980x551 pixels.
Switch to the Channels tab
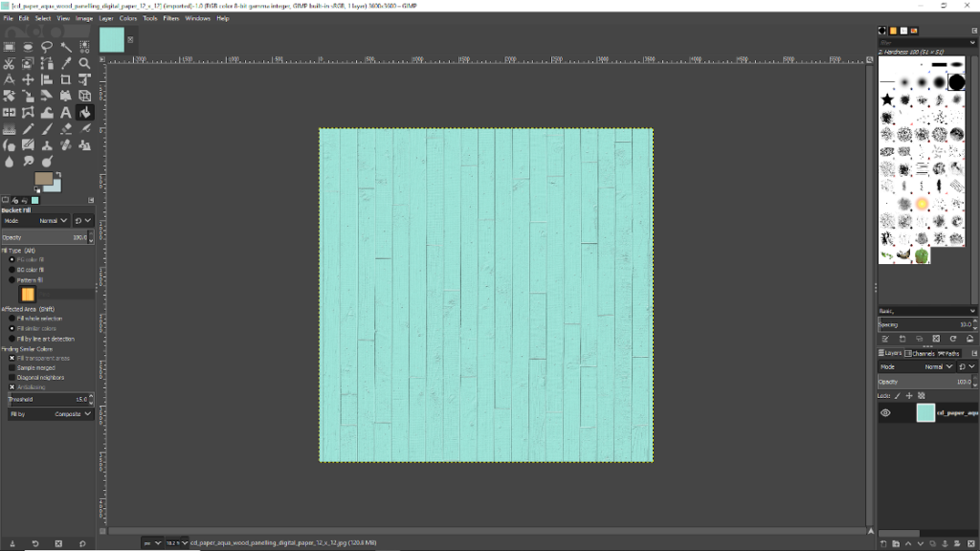pyautogui.click(x=923, y=353)
